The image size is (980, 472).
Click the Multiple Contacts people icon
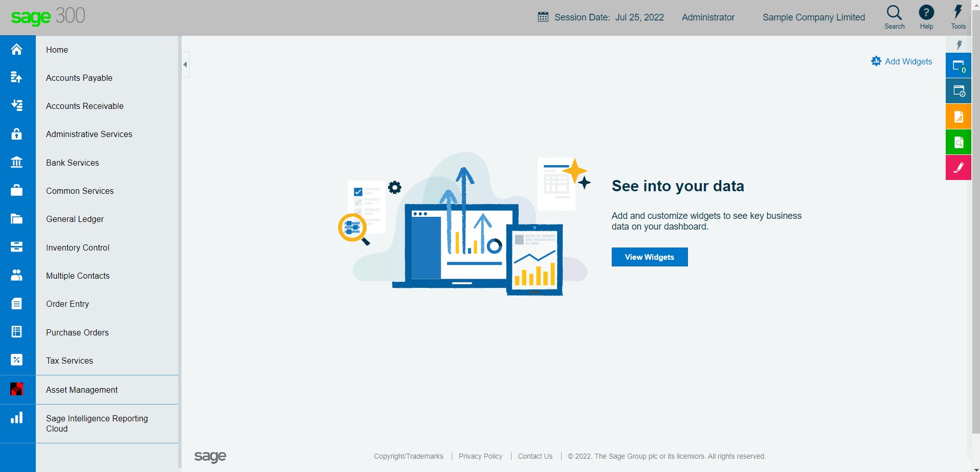click(x=17, y=275)
